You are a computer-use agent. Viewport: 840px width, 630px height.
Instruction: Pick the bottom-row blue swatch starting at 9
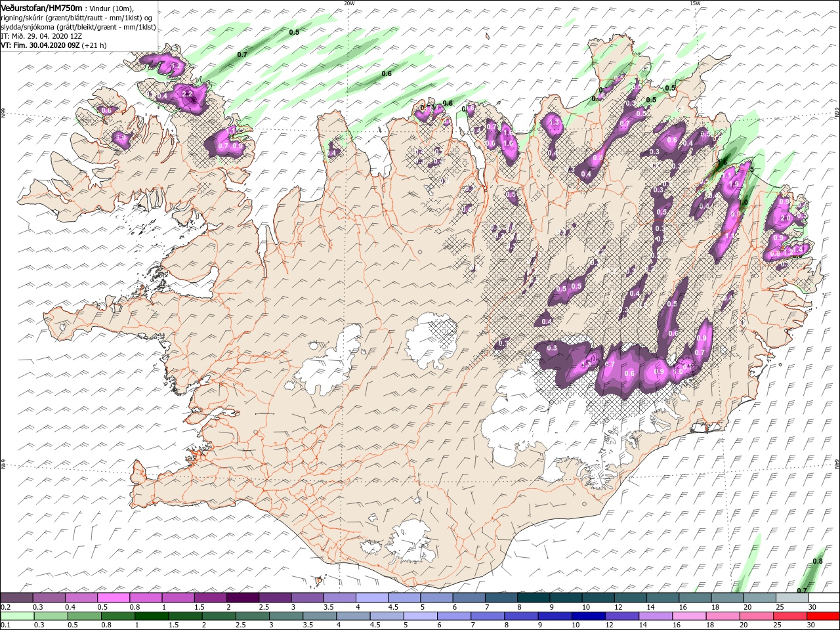point(555,616)
